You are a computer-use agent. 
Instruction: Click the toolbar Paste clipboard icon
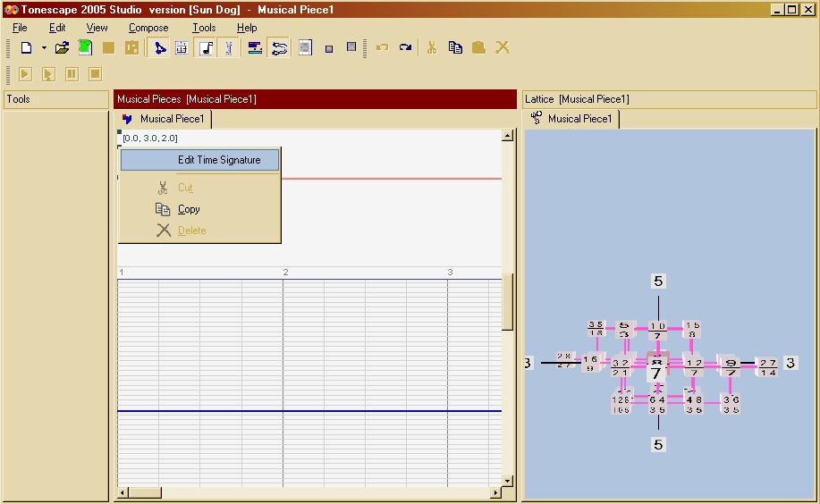coord(478,47)
